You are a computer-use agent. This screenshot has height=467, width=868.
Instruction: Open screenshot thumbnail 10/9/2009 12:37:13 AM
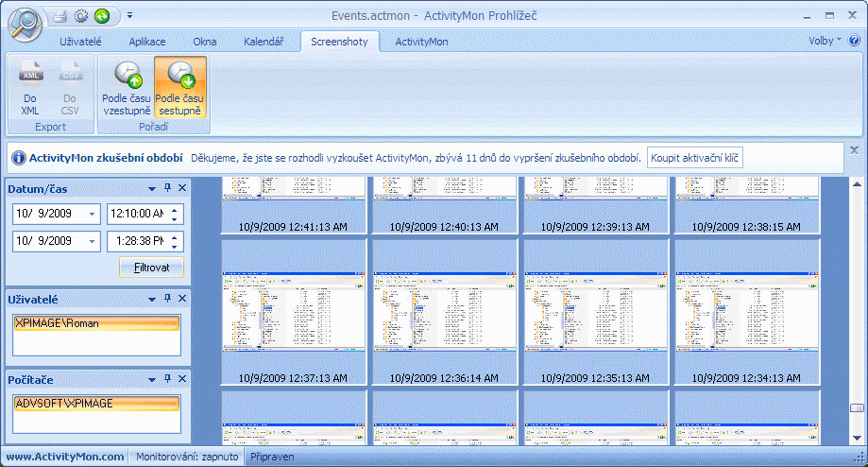click(x=294, y=312)
